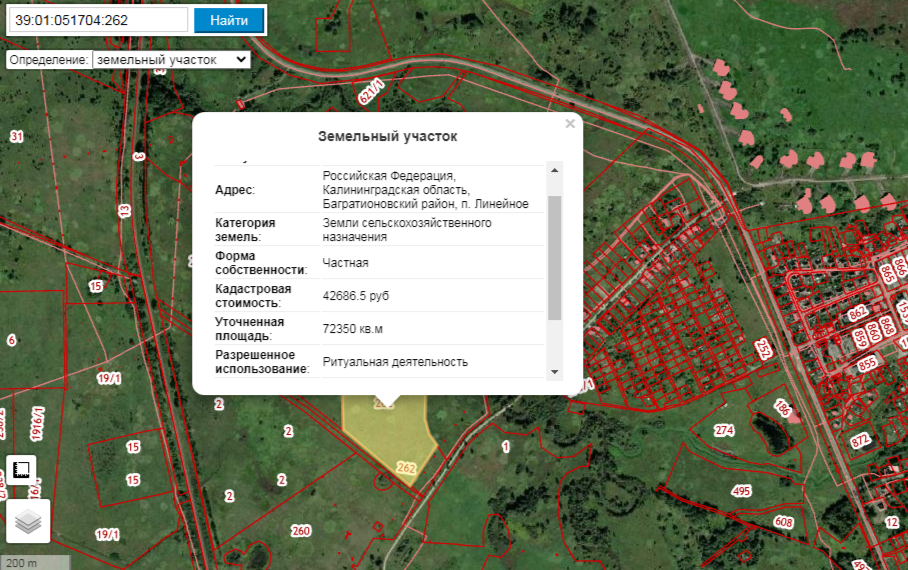This screenshot has width=908, height=570.
Task: Click the 200 m scale bar
Action: coord(35,562)
